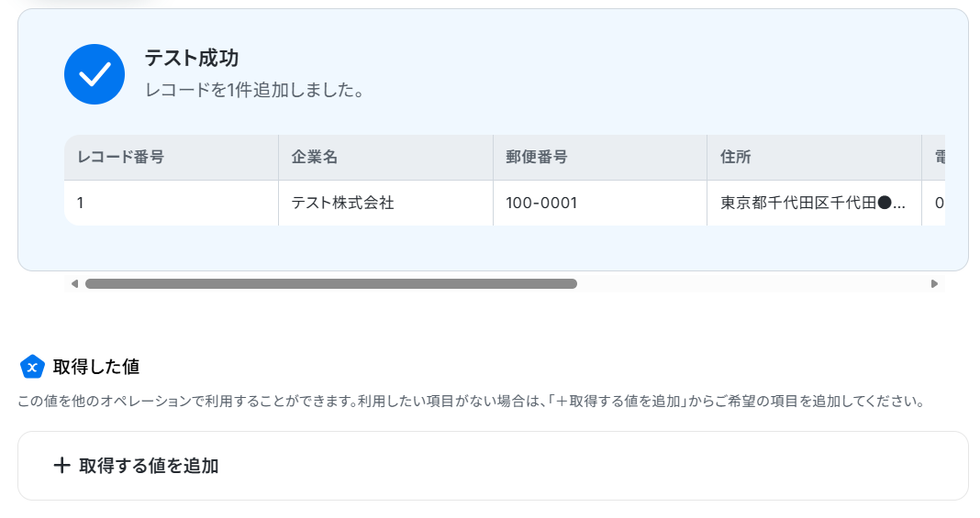980x518 pixels.
Task: Click the テスト株式会社 cell
Action: pyautogui.click(x=385, y=203)
